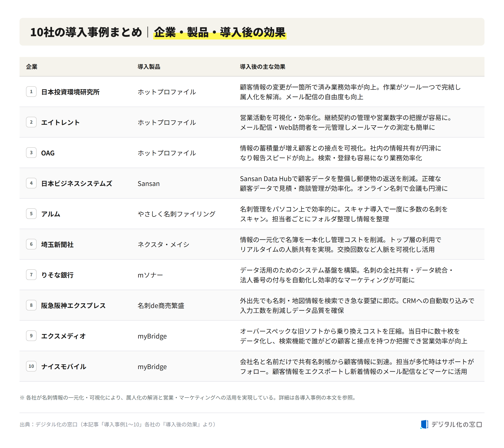Click number badge 9 beside エクスメディオ

pos(31,336)
